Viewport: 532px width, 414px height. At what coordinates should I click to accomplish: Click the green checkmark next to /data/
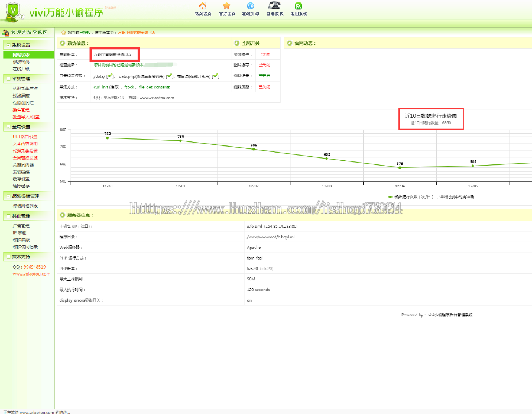coord(110,76)
